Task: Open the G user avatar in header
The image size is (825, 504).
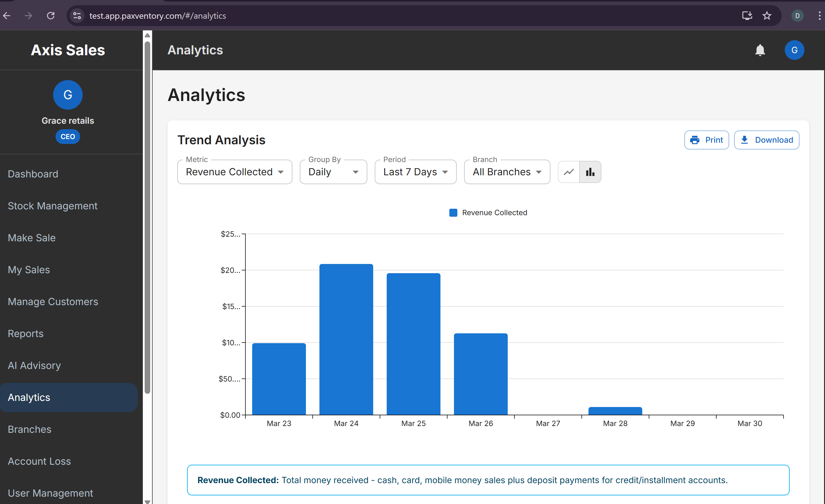Action: [794, 50]
